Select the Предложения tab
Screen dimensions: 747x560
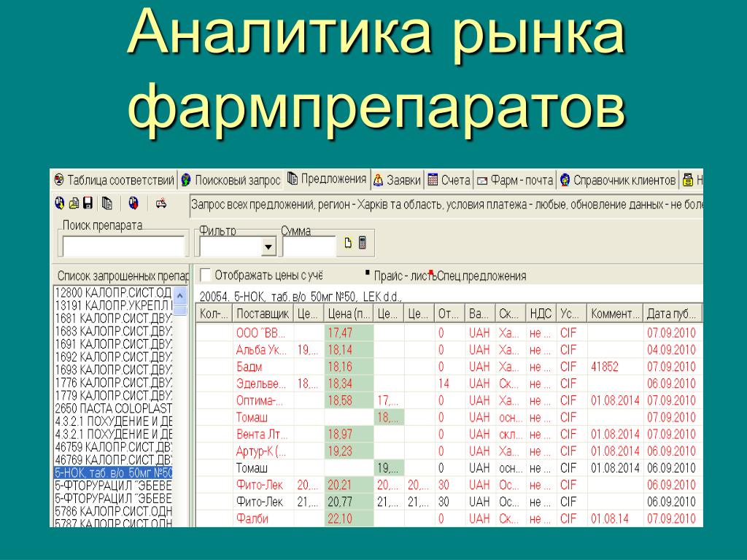tap(328, 179)
